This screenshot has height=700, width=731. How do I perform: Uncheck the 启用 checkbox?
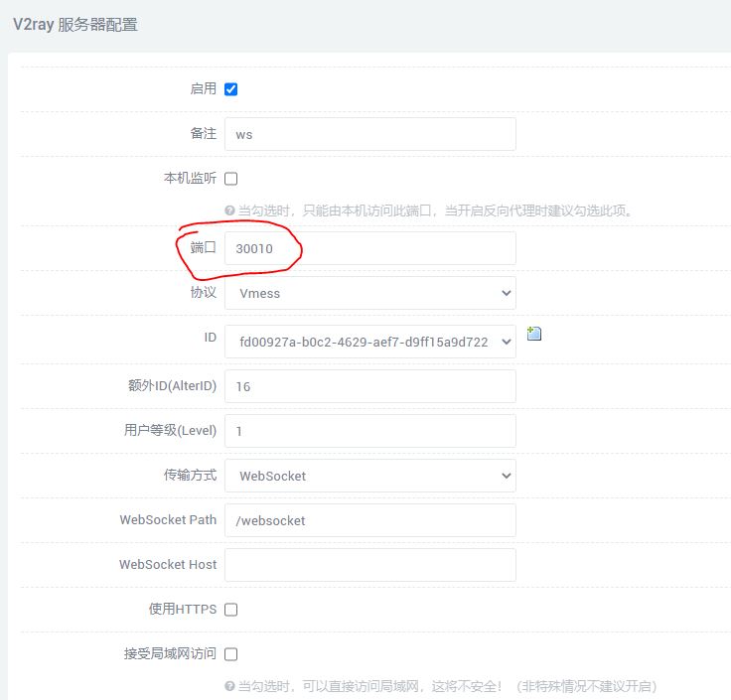[230, 89]
